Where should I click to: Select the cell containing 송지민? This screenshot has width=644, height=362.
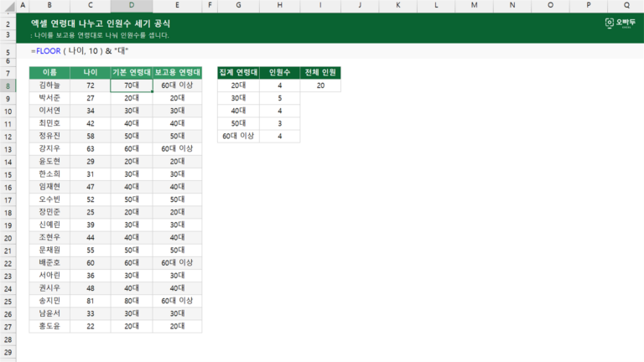click(x=49, y=301)
